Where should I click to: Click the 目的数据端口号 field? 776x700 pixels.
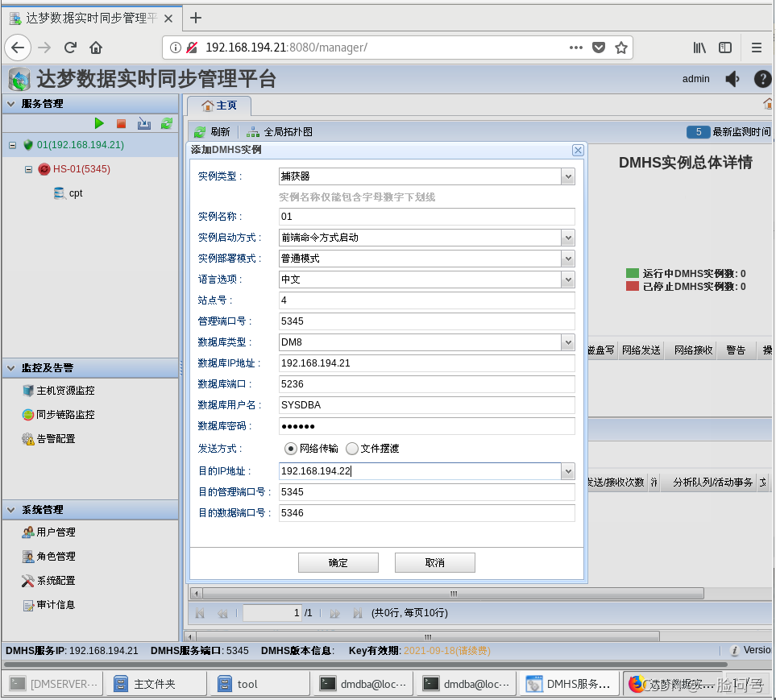[x=426, y=513]
